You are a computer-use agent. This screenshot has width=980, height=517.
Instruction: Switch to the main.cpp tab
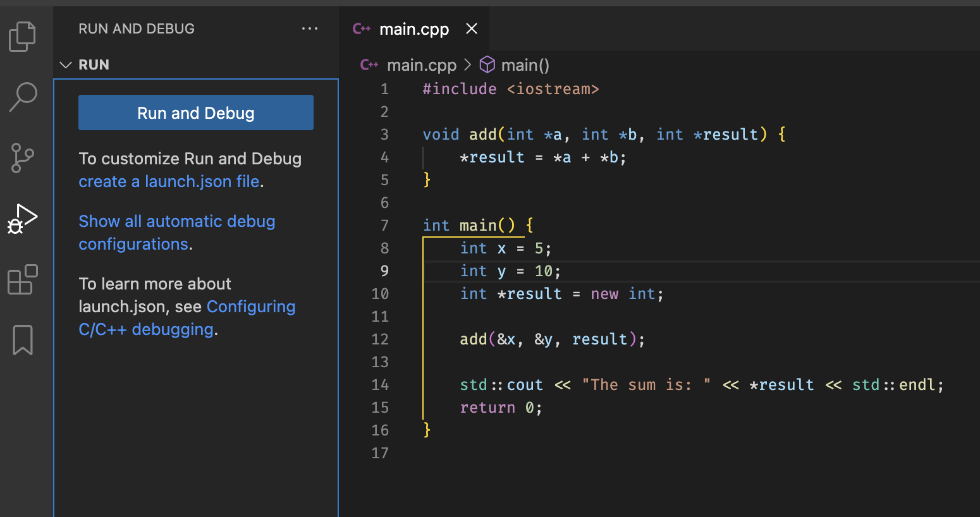click(x=413, y=29)
